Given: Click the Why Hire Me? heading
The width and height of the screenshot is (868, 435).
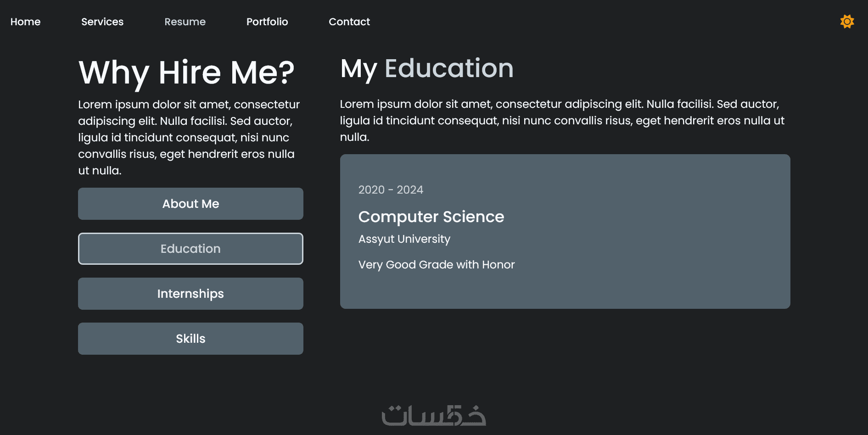Looking at the screenshot, I should click(186, 72).
